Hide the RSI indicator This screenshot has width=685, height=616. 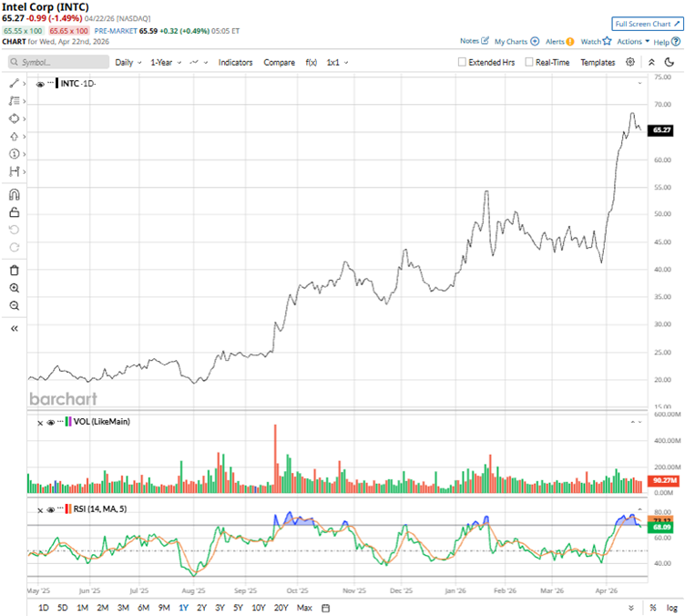click(51, 509)
